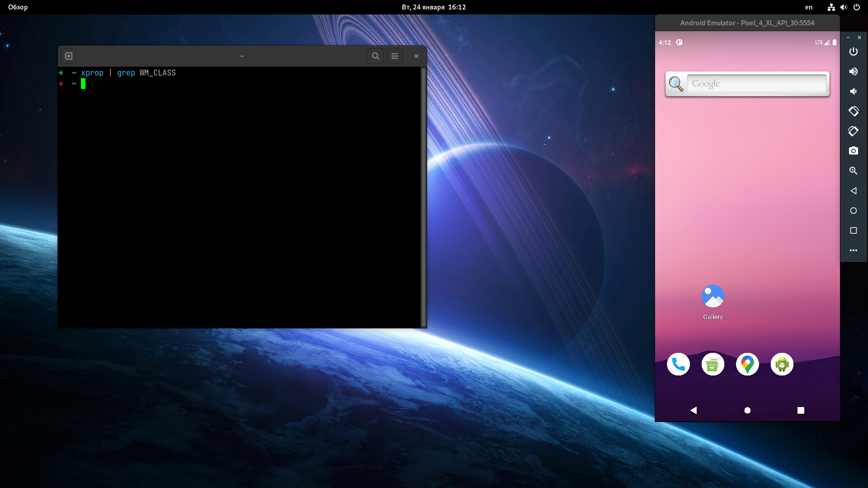
Task: Click in the Google search field
Action: tap(756, 84)
